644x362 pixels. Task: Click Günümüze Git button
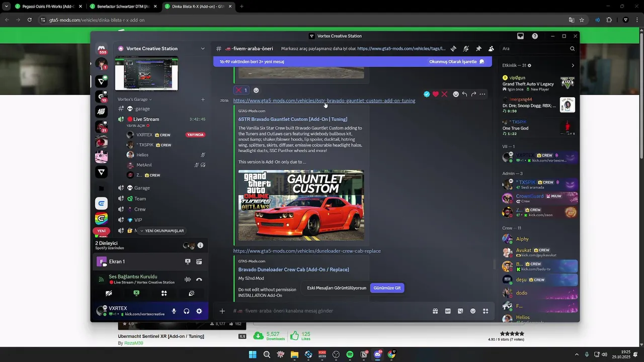pos(387,288)
